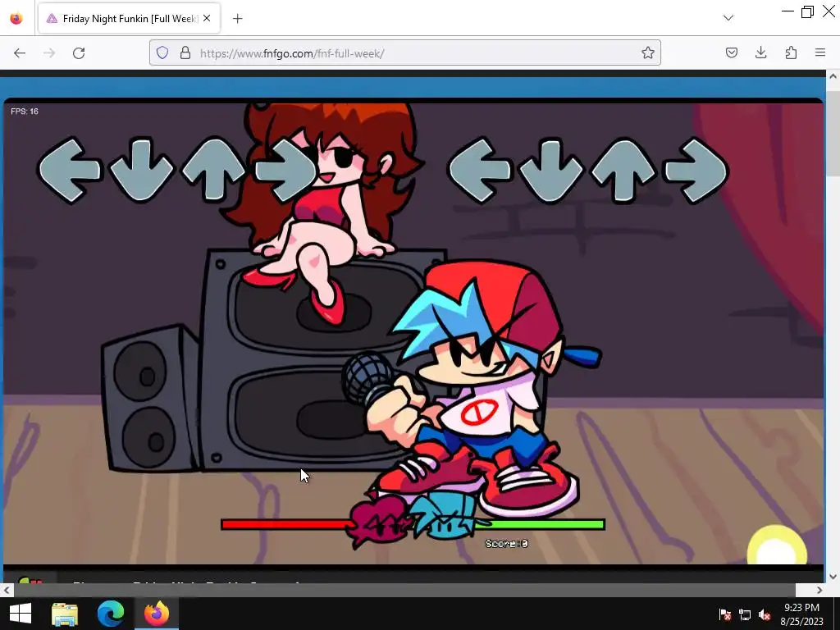Image resolution: width=840 pixels, height=630 pixels.
Task: Click the horizontal scroll-right arrow
Action: (x=819, y=590)
